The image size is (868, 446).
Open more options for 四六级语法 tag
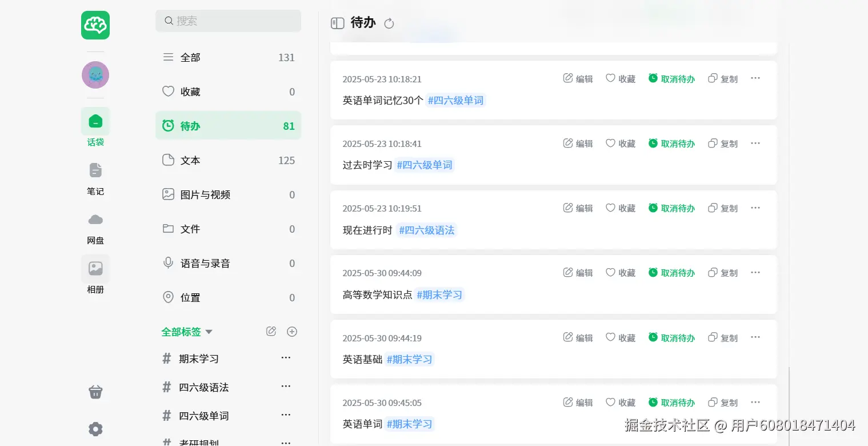[286, 387]
